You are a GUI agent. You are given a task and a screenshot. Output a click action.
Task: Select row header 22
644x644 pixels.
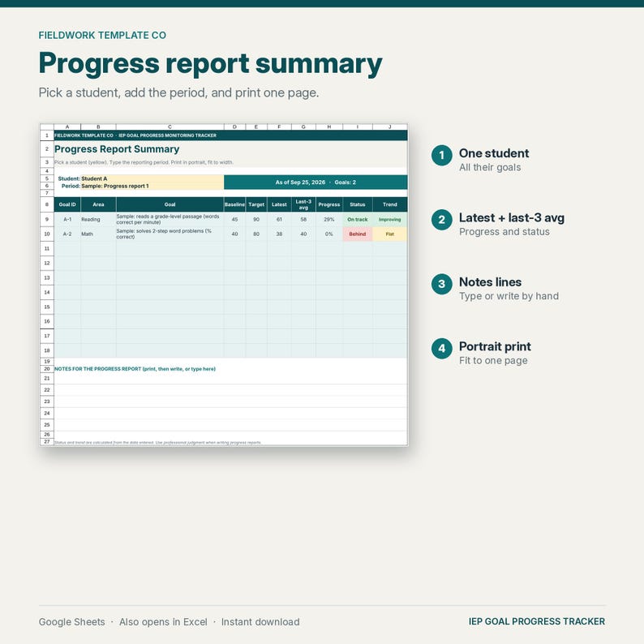47,390
